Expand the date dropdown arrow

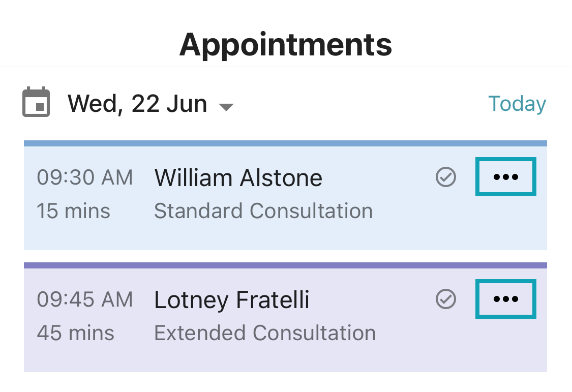[x=226, y=107]
